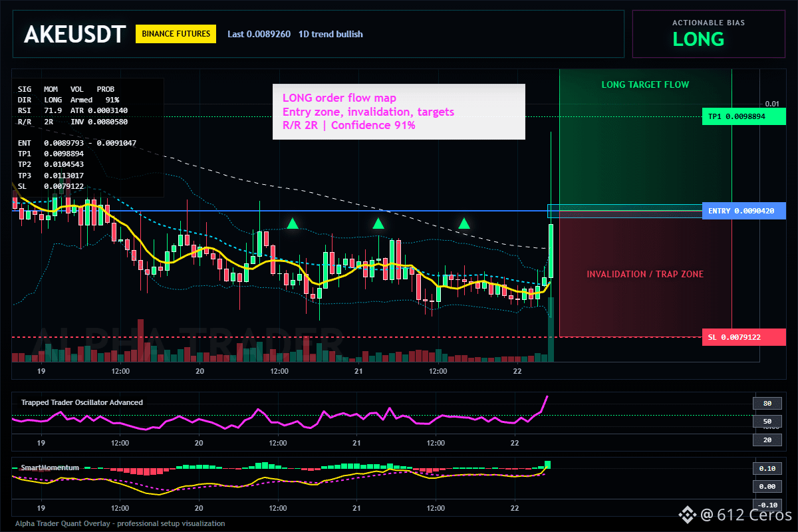Click the ENT 0.0089793 - 0.0091047 row
The height and width of the screenshot is (532, 798).
click(x=76, y=143)
